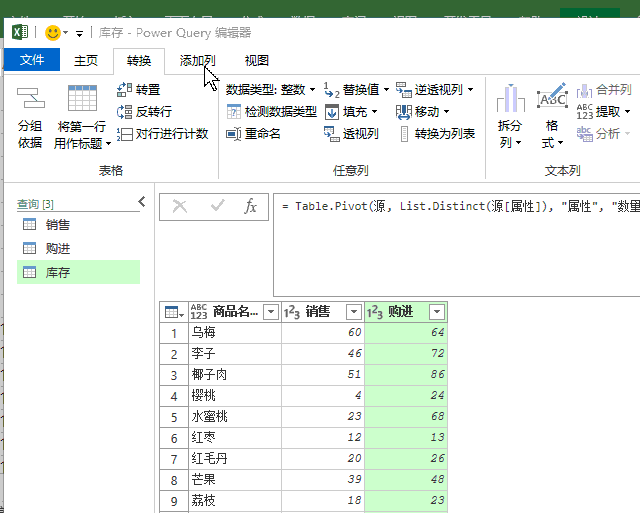This screenshot has width=640, height=513.
Task: Open the 商品名 column filter dropdown
Action: (x=271, y=313)
